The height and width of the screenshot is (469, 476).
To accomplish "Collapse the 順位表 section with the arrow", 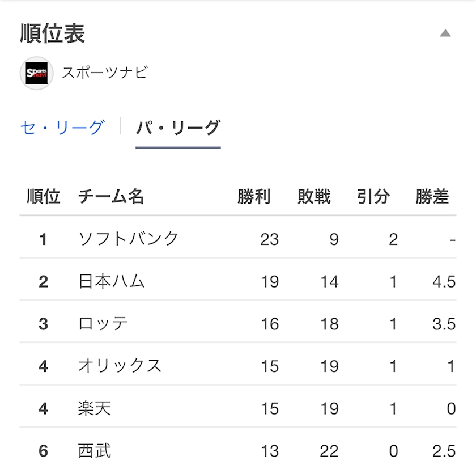I will 445,33.
